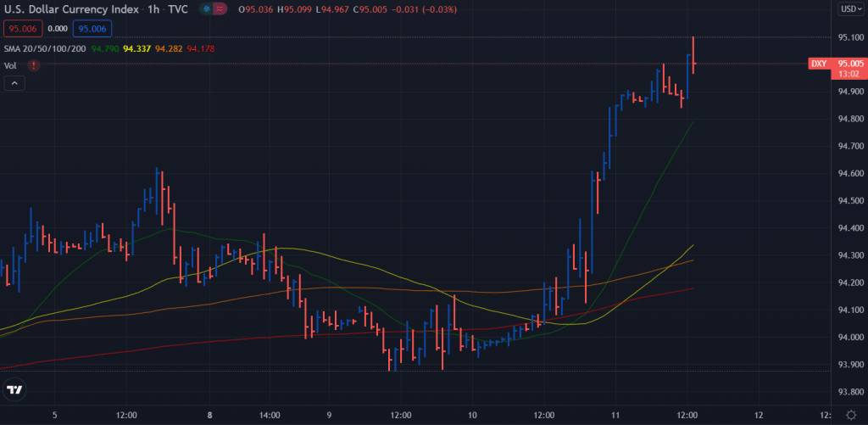Select the SMA 20/50/100/200 indicator label
The width and height of the screenshot is (868, 425).
point(45,48)
